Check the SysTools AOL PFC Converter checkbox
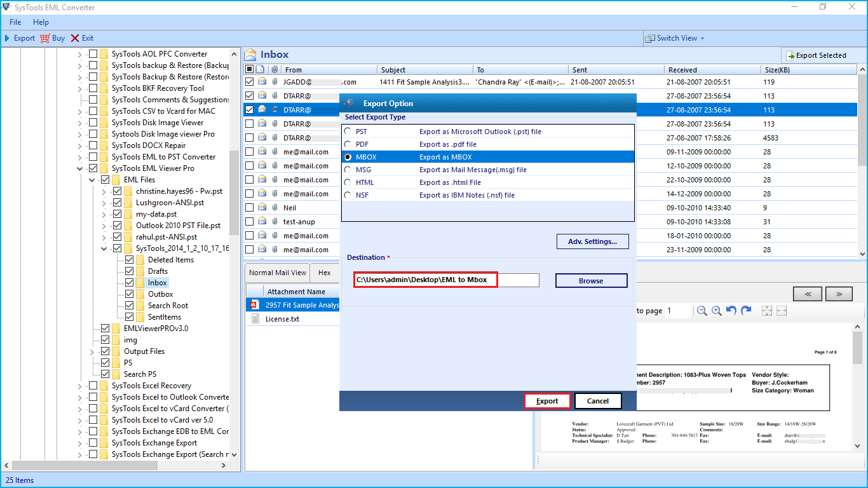Screen dimensions: 868x488 pyautogui.click(x=93, y=53)
